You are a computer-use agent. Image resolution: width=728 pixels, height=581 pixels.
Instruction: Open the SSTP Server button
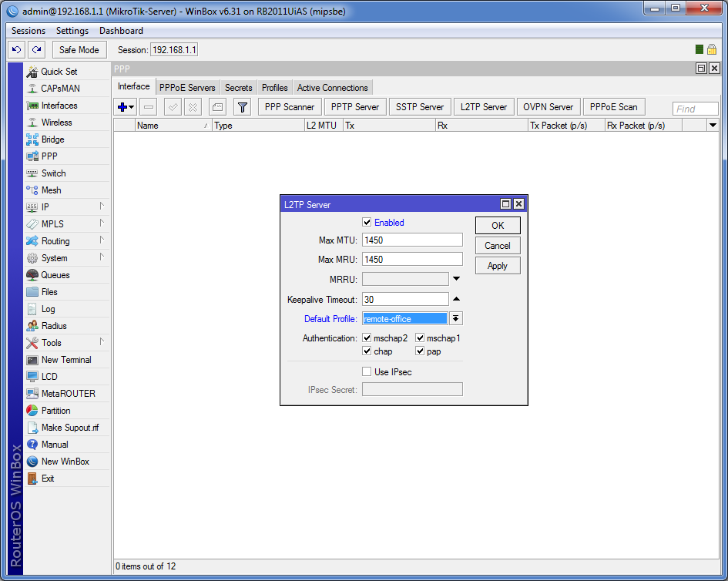420,107
